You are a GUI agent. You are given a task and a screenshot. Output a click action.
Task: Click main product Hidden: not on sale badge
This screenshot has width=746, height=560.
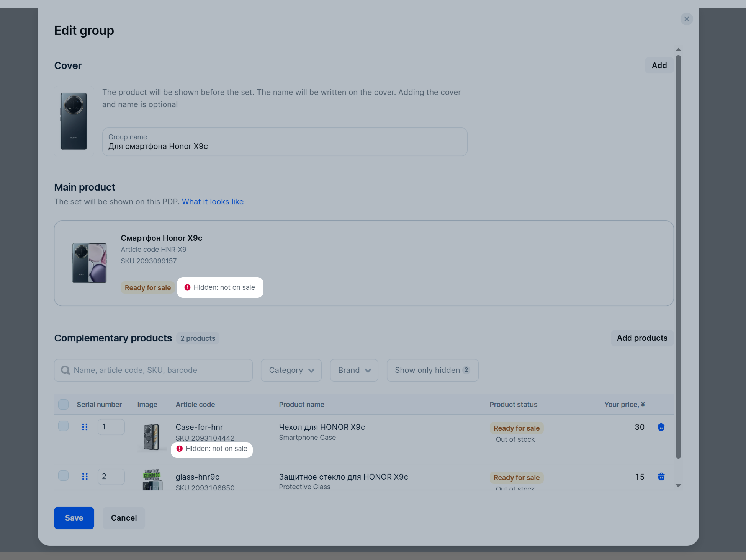click(220, 287)
